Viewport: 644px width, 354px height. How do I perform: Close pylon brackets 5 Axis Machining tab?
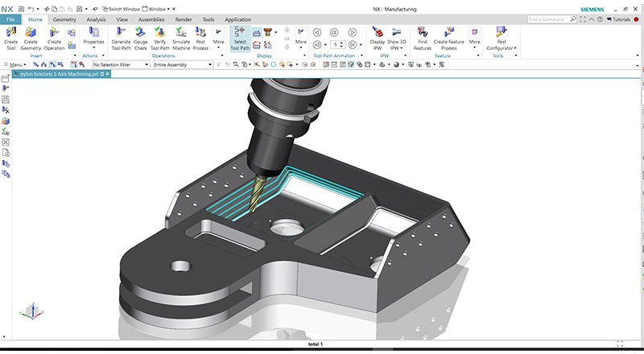(108, 74)
